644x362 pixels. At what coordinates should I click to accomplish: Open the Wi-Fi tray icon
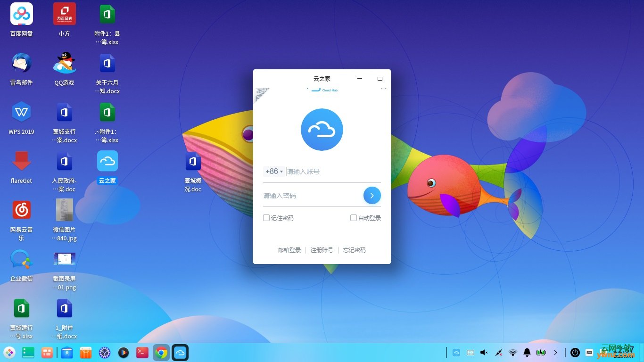513,353
